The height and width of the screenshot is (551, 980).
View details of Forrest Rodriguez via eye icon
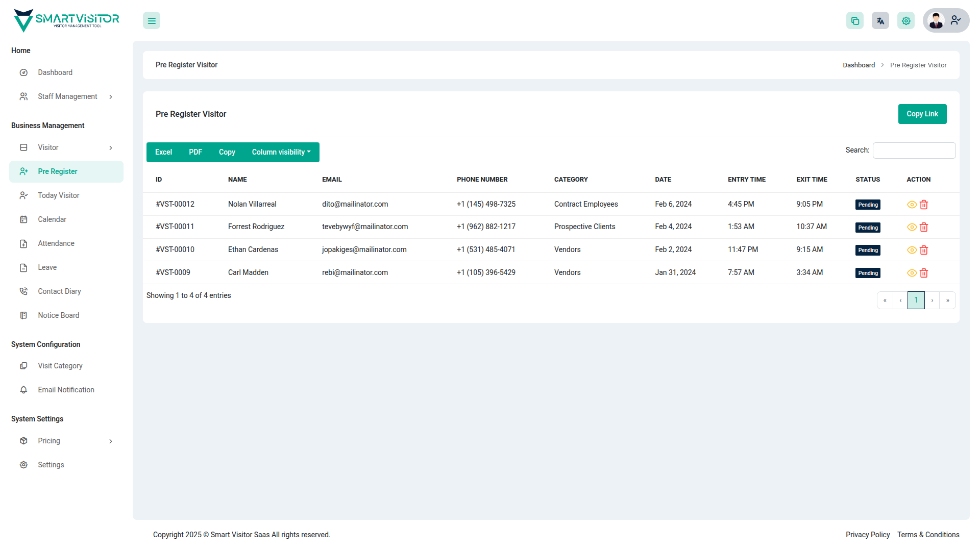tap(912, 227)
